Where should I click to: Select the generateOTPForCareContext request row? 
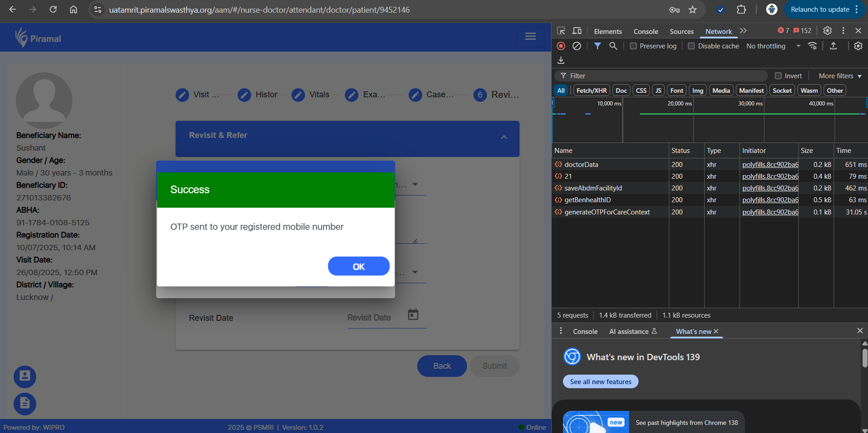coord(607,212)
